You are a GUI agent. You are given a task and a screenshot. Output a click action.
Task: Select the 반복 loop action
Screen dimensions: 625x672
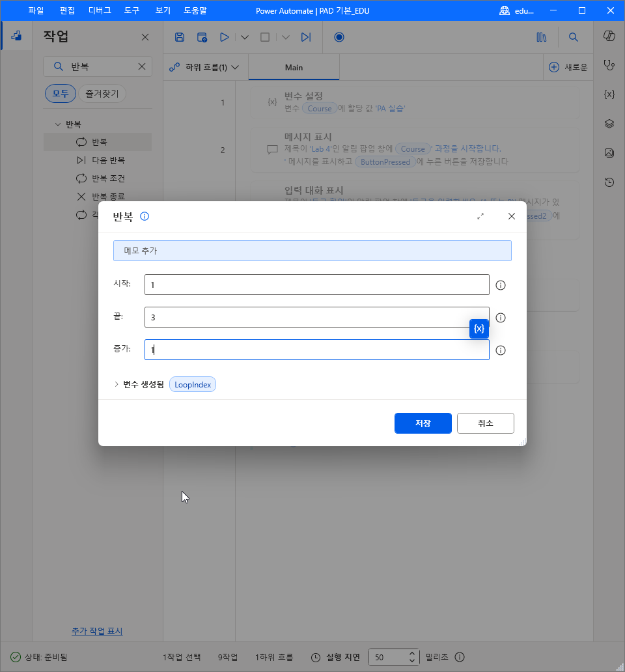pyautogui.click(x=98, y=142)
